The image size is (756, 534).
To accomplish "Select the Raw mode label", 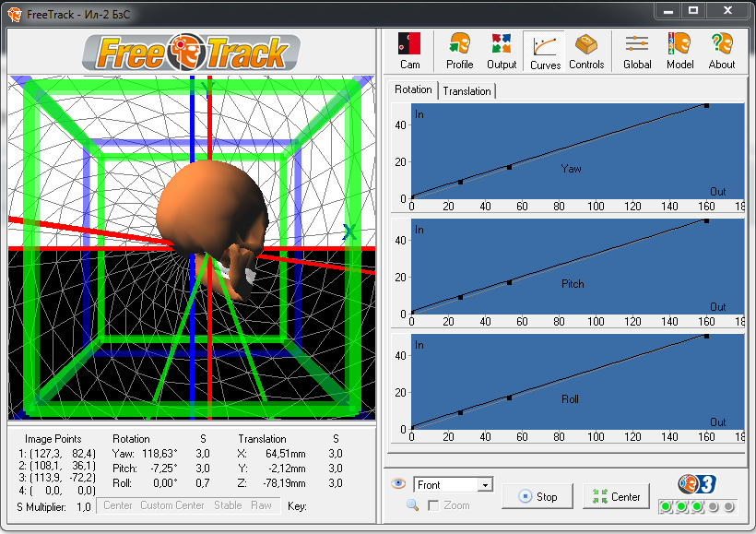I will (261, 505).
